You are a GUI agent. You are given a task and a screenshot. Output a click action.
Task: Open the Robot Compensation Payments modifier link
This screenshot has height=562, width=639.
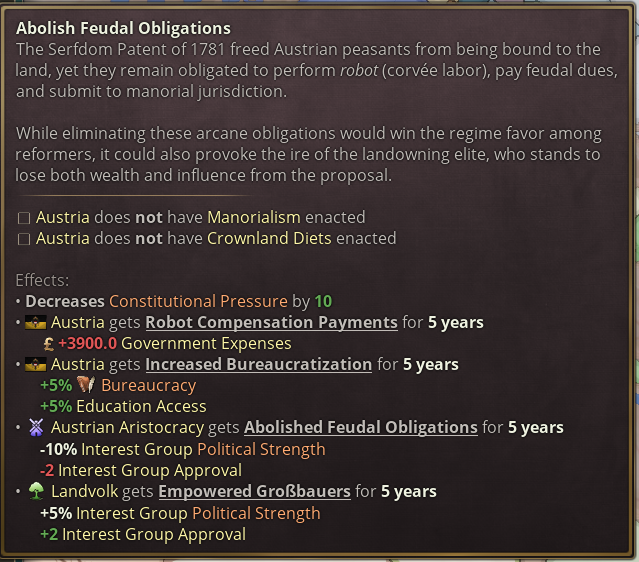click(x=271, y=323)
